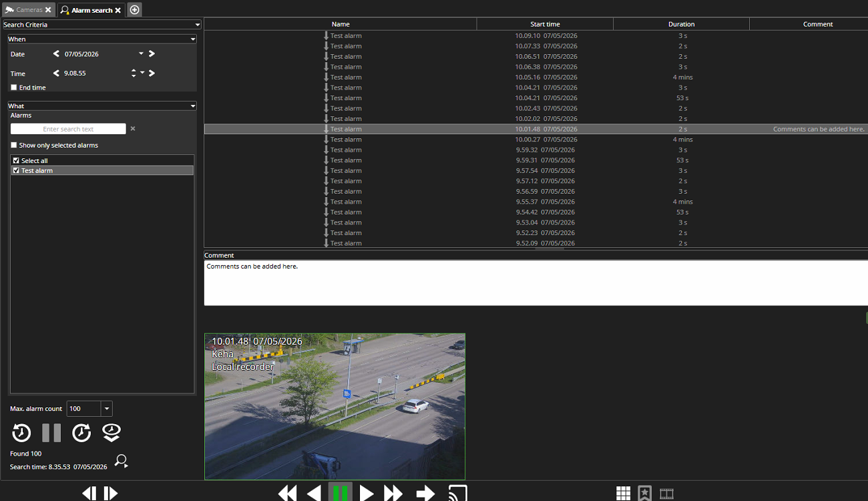Image resolution: width=868 pixels, height=501 pixels.
Task: Collapse the When section
Action: click(193, 39)
